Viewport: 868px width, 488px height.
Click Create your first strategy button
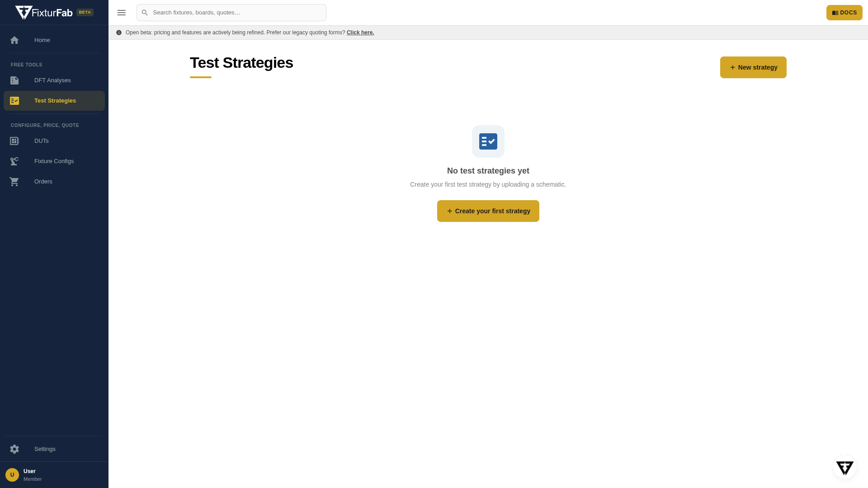488,211
